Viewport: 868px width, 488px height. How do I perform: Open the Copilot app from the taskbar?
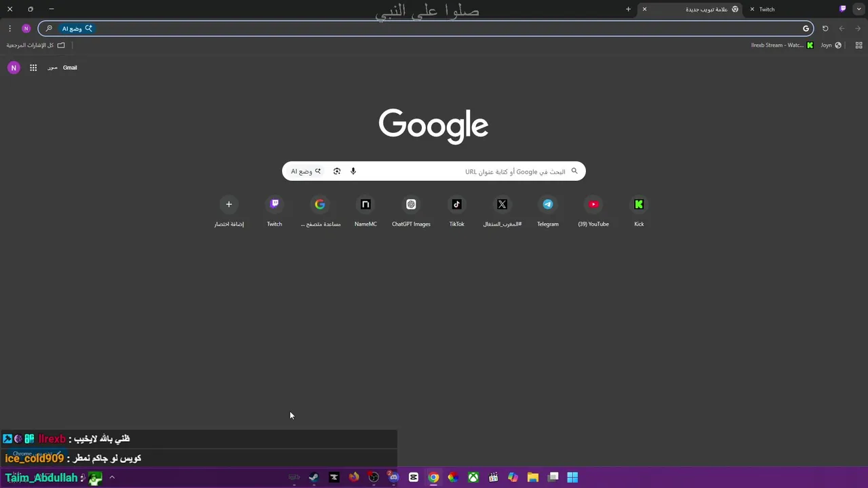(513, 477)
